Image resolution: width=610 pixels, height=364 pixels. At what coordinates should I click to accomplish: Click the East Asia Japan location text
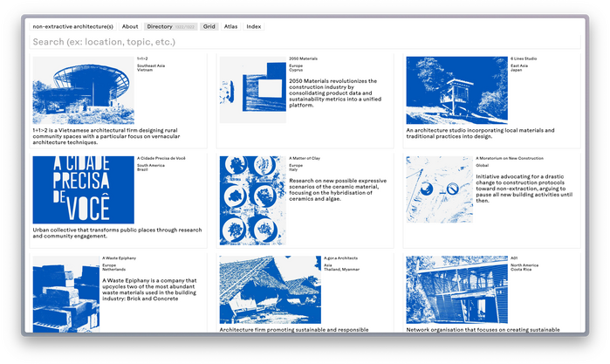(519, 68)
